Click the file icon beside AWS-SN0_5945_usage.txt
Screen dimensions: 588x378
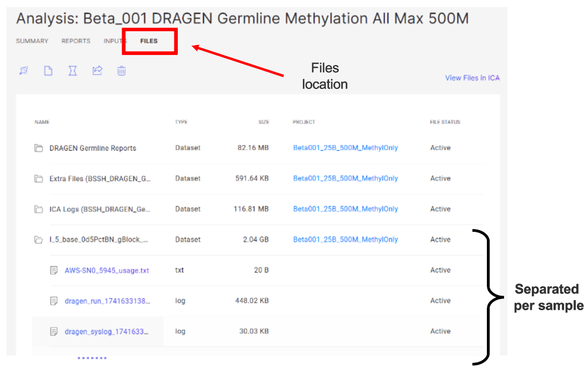tap(54, 271)
